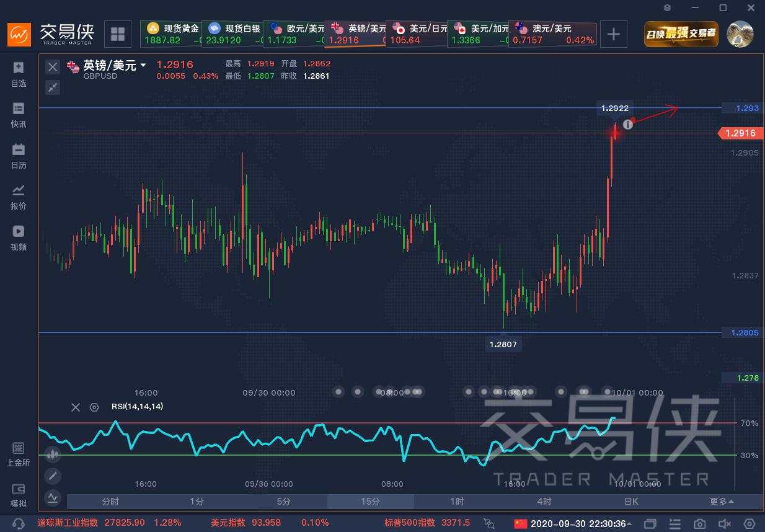Toggle sound mute speaker icon
The width and height of the screenshot is (765, 532).
[x=724, y=523]
